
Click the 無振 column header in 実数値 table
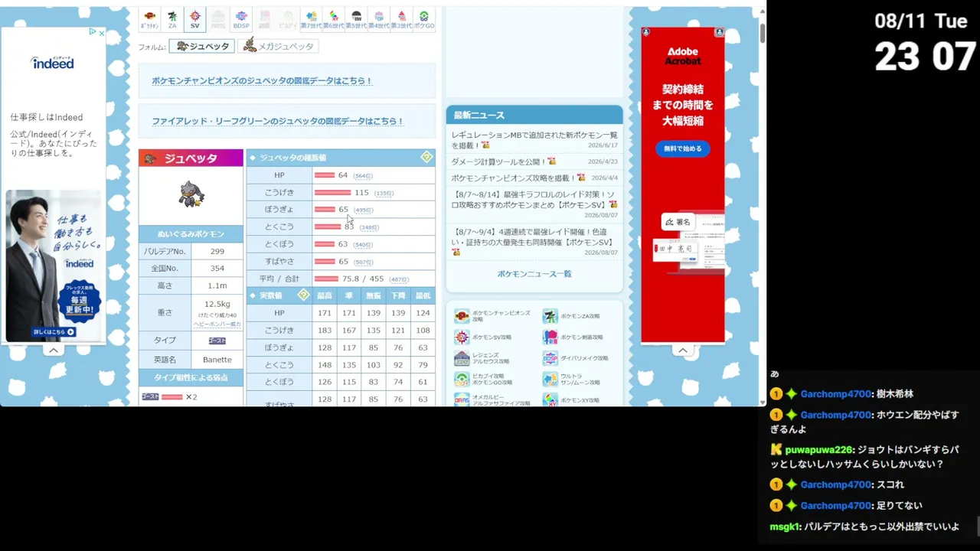(374, 295)
